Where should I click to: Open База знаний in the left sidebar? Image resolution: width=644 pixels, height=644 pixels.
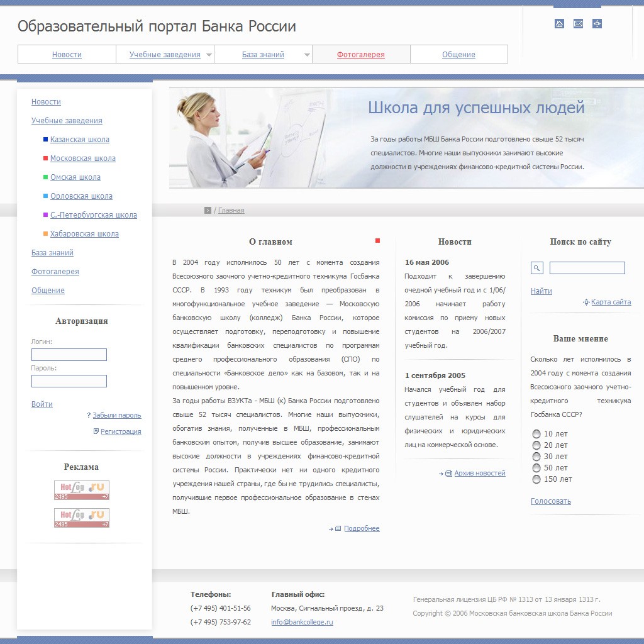pos(53,253)
